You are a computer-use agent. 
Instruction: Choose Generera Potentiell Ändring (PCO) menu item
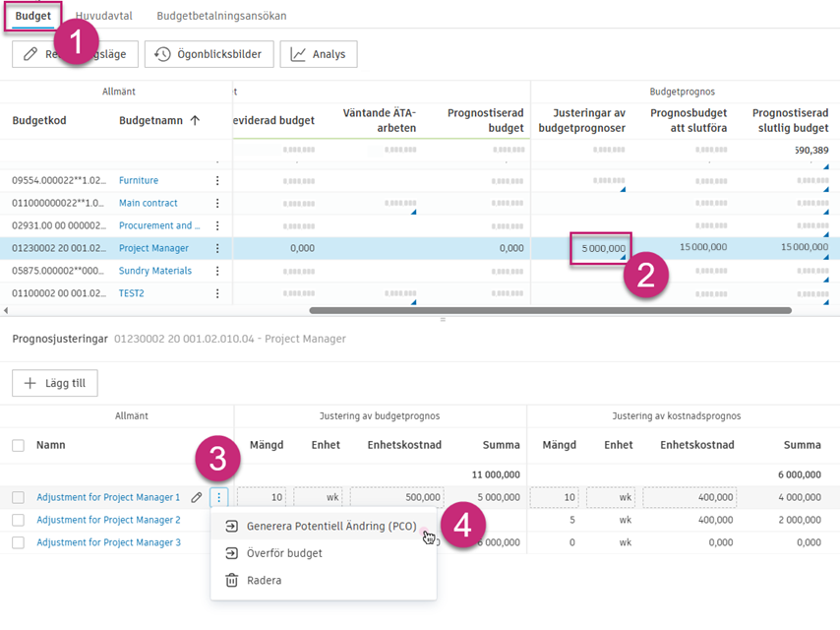(330, 527)
